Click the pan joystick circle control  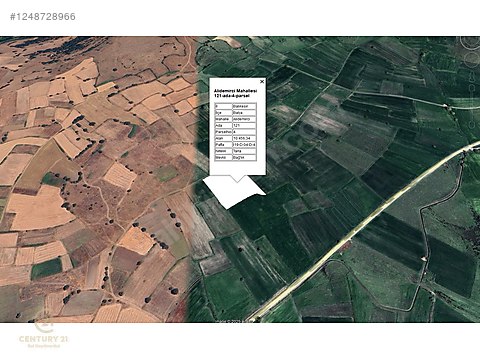472,59
